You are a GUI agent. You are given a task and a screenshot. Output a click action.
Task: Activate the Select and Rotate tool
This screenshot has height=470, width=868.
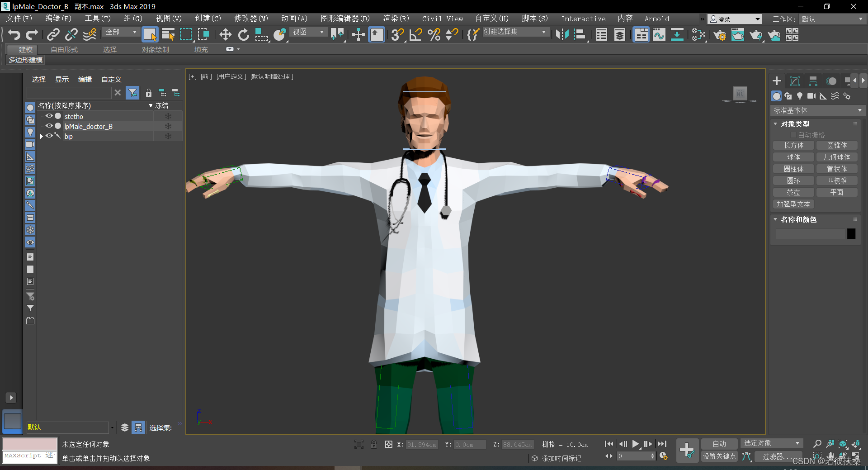(244, 34)
